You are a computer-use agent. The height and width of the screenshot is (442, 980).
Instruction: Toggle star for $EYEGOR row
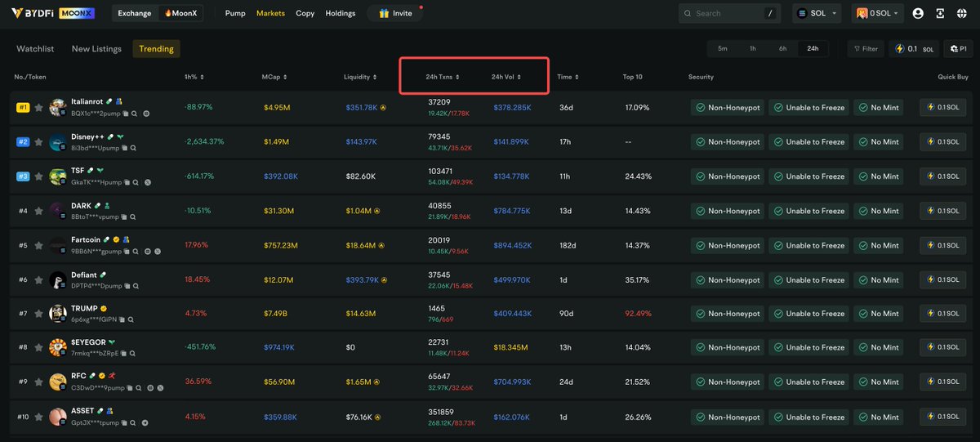(38, 347)
